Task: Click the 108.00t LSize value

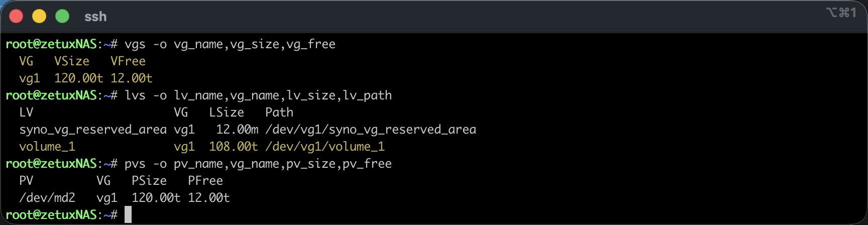Action: pyautogui.click(x=234, y=147)
